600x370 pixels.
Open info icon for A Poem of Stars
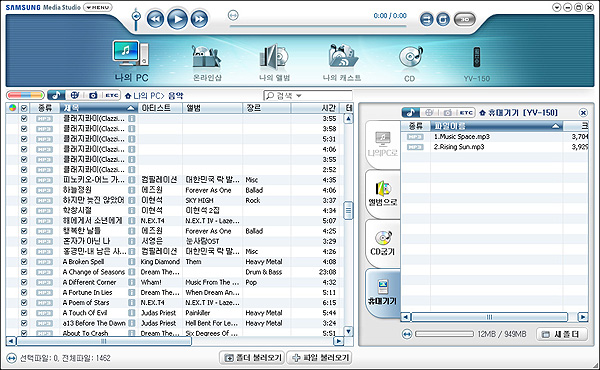(x=132, y=303)
